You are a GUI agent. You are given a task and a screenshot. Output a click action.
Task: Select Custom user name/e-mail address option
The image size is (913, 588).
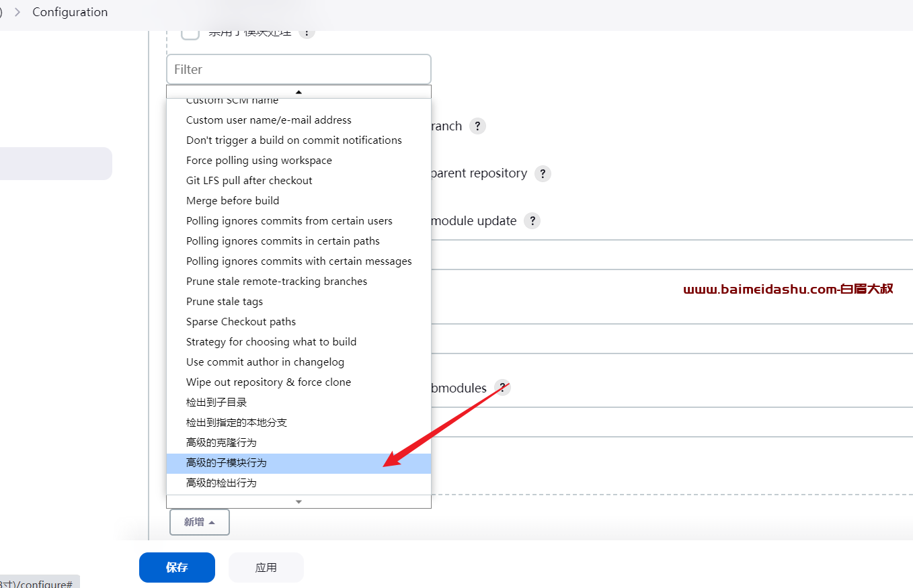299,120
